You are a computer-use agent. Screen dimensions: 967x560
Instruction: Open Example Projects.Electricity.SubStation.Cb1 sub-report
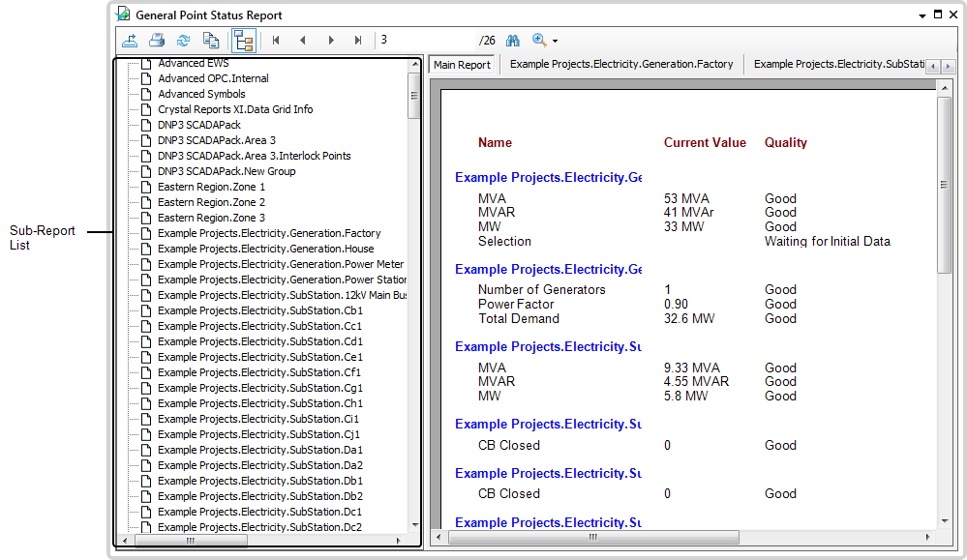point(259,310)
